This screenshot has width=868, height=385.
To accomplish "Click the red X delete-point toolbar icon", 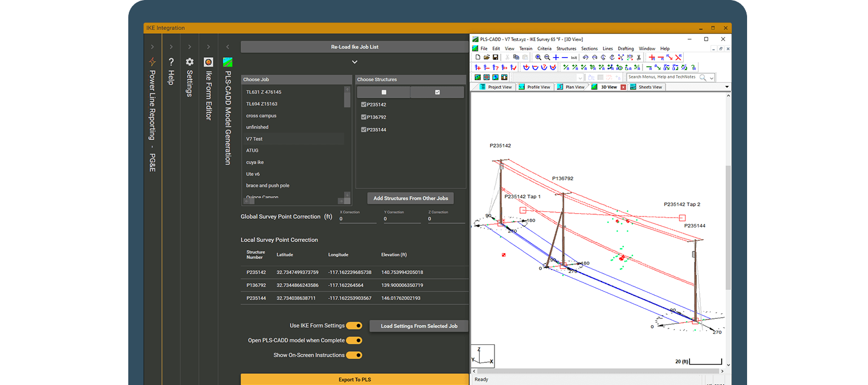I will 678,57.
